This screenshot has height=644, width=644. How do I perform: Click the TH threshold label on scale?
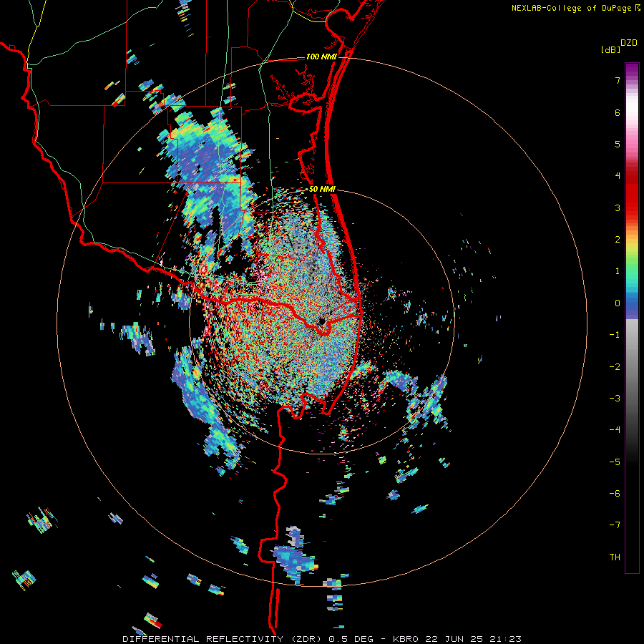(x=615, y=557)
